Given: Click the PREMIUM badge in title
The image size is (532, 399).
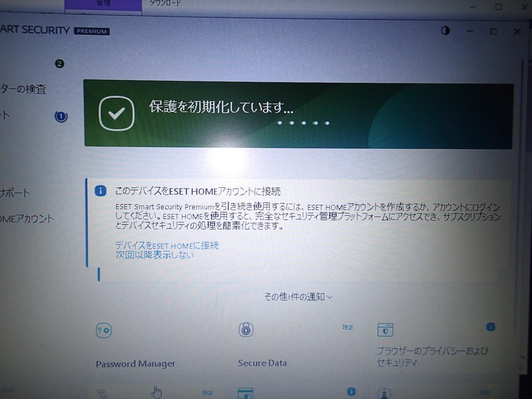Looking at the screenshot, I should coord(92,31).
